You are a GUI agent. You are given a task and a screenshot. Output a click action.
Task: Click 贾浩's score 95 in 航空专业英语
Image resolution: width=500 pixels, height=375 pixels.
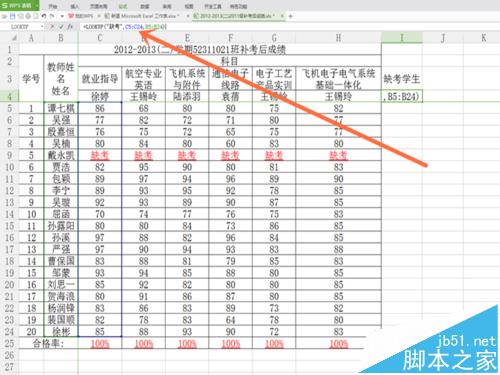tap(143, 167)
